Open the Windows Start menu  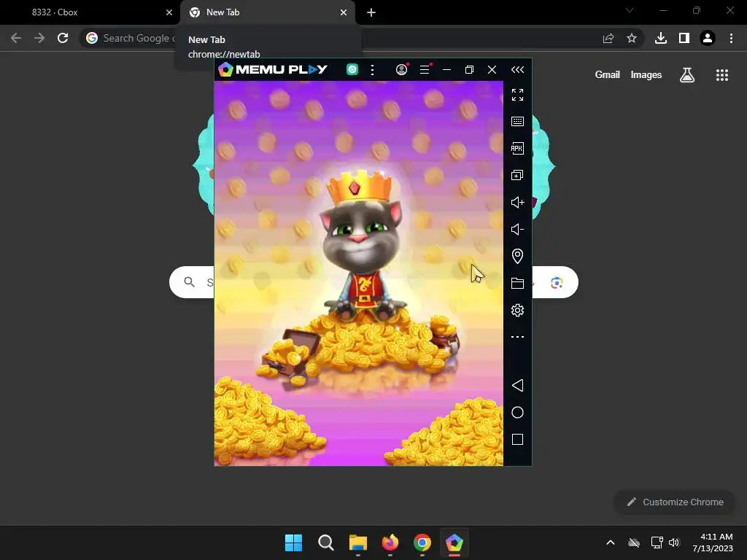[x=293, y=542]
